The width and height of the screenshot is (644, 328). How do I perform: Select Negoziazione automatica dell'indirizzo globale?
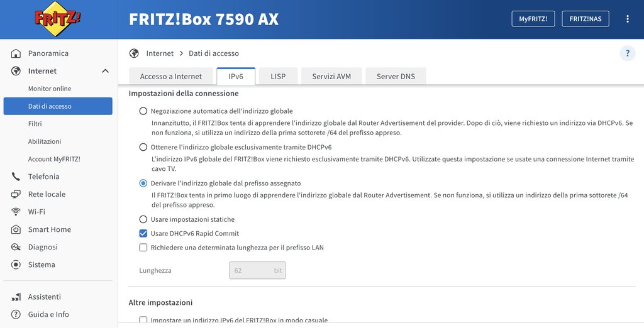[x=143, y=111]
